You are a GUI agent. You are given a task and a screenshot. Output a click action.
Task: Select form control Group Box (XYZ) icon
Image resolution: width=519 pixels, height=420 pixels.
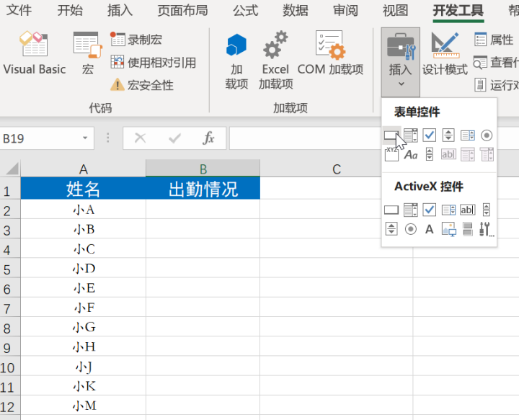pos(391,154)
